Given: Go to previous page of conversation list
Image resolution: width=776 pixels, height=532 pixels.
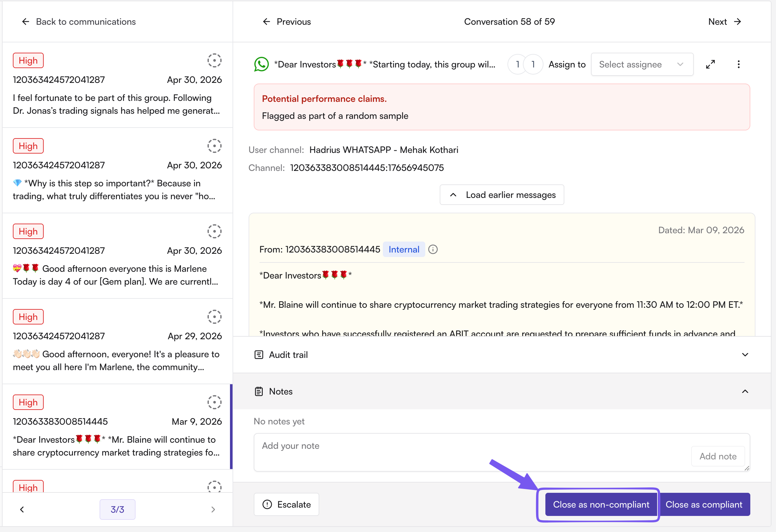Looking at the screenshot, I should coord(22,509).
